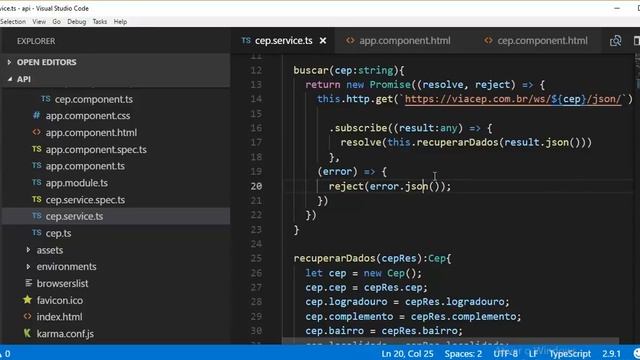
Task: Open cep.component.ts in the explorer
Action: 93,99
